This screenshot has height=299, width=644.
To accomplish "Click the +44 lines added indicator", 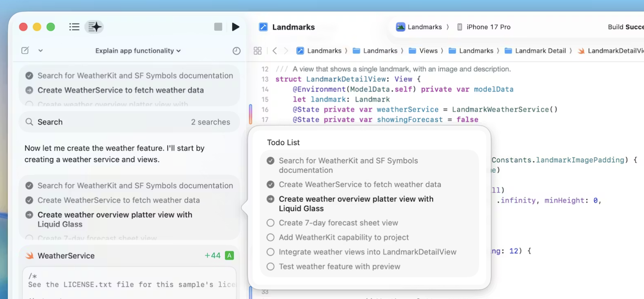I will (x=212, y=256).
